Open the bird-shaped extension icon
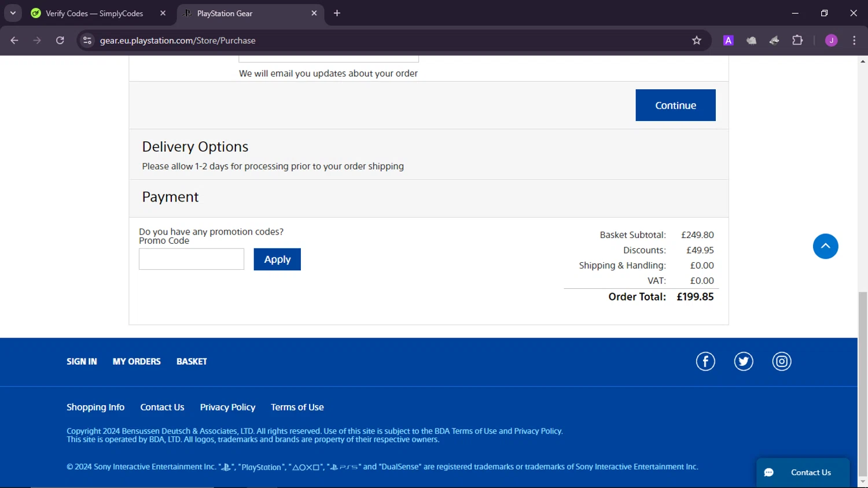This screenshot has height=488, width=868. point(774,41)
